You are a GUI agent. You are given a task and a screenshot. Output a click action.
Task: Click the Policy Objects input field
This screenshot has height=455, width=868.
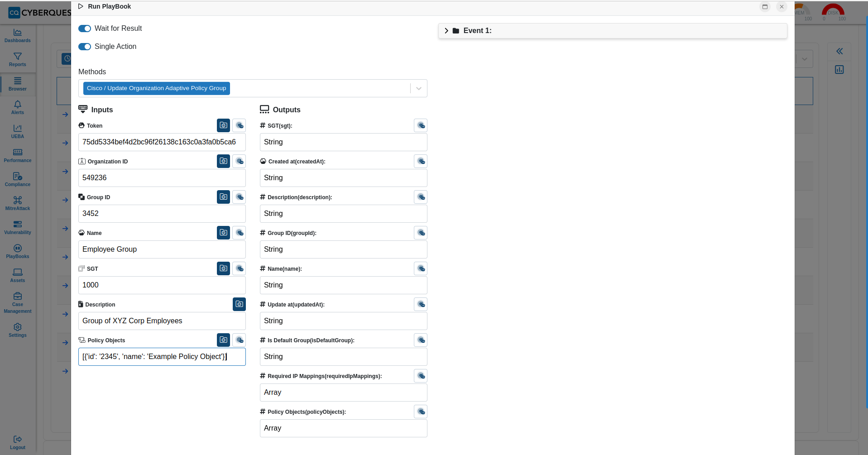point(162,357)
